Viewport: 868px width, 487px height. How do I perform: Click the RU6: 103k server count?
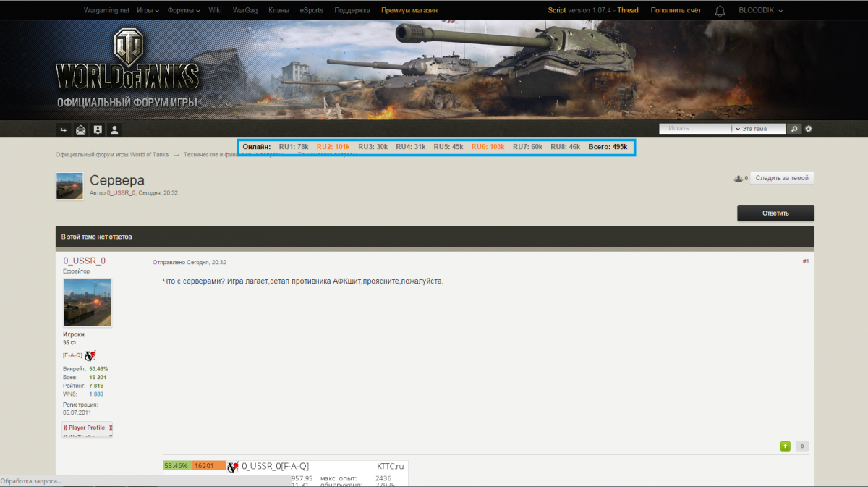click(488, 147)
